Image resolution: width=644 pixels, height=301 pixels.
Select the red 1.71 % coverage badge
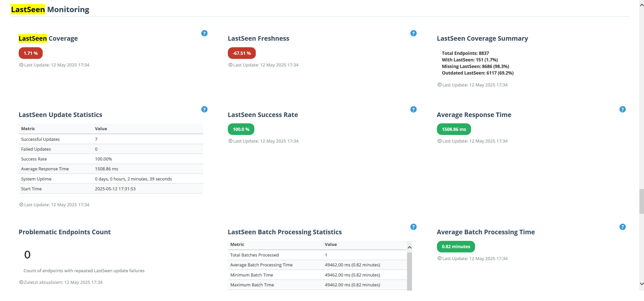[x=30, y=53]
